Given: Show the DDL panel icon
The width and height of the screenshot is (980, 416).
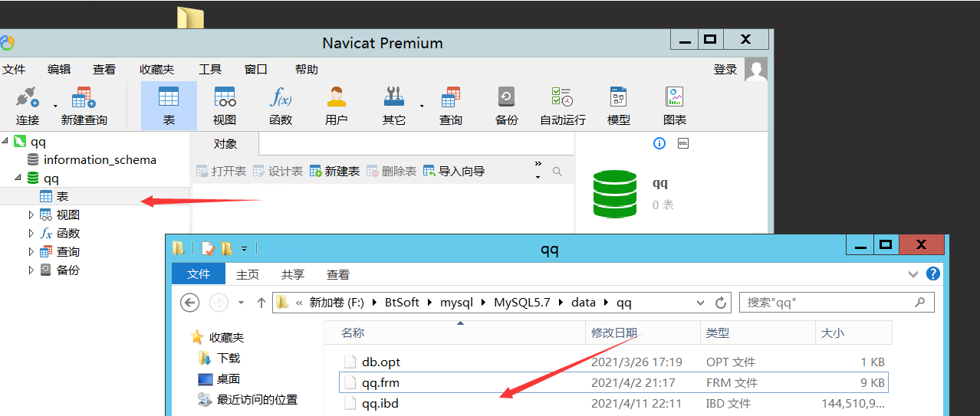Looking at the screenshot, I should [x=683, y=143].
